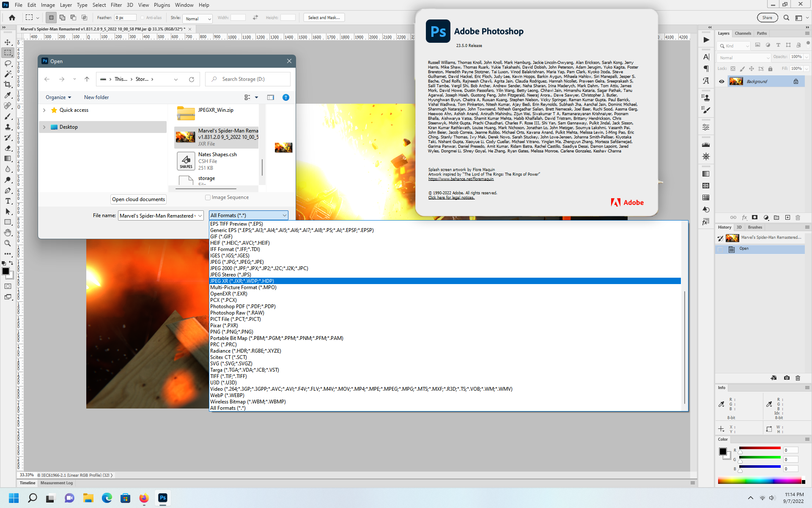Pick the Horizontal Type tool

pyautogui.click(x=8, y=201)
